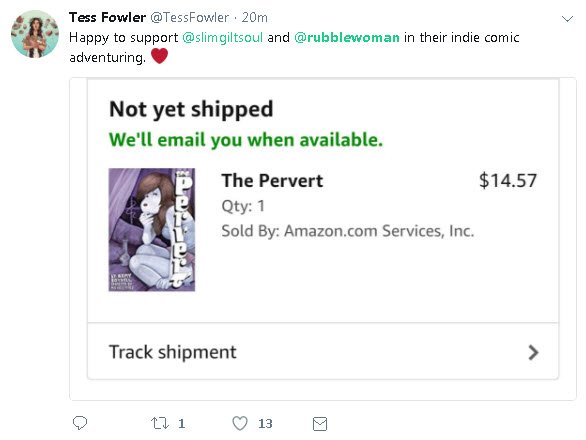Click the red heart emoji
Viewport: 586px width, 440px height.
coord(160,56)
